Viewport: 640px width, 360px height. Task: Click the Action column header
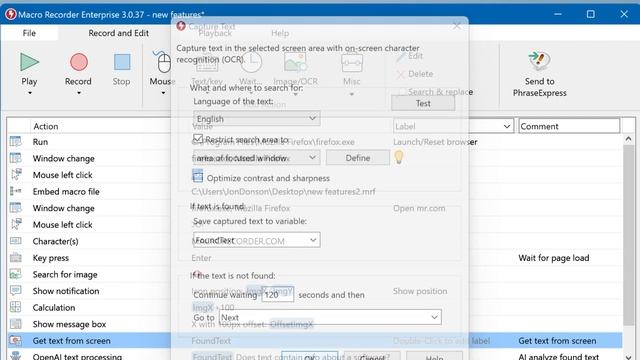(46, 126)
